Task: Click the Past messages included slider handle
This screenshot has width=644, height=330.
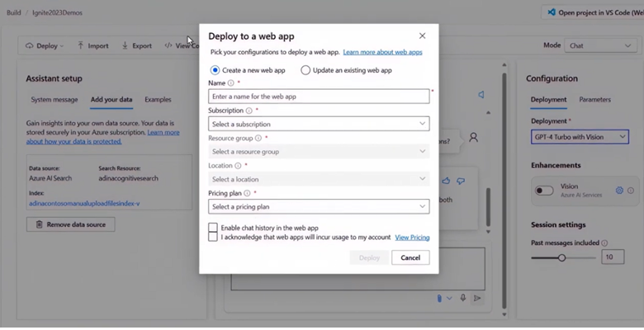Action: coord(561,257)
